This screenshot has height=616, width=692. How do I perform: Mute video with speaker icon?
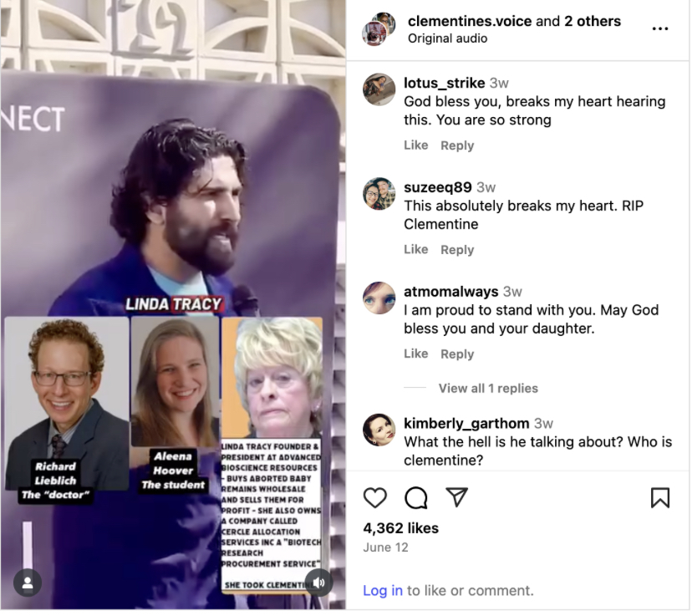click(x=318, y=583)
